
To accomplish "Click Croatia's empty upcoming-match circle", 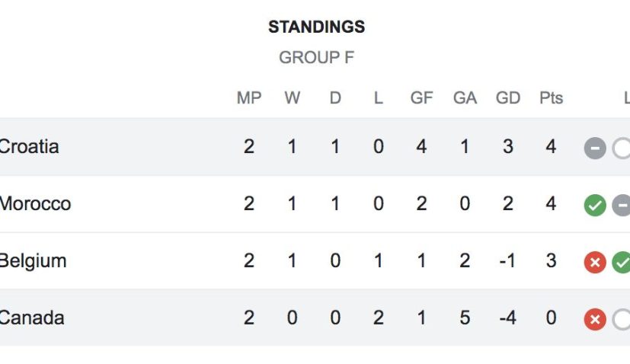I will [622, 148].
